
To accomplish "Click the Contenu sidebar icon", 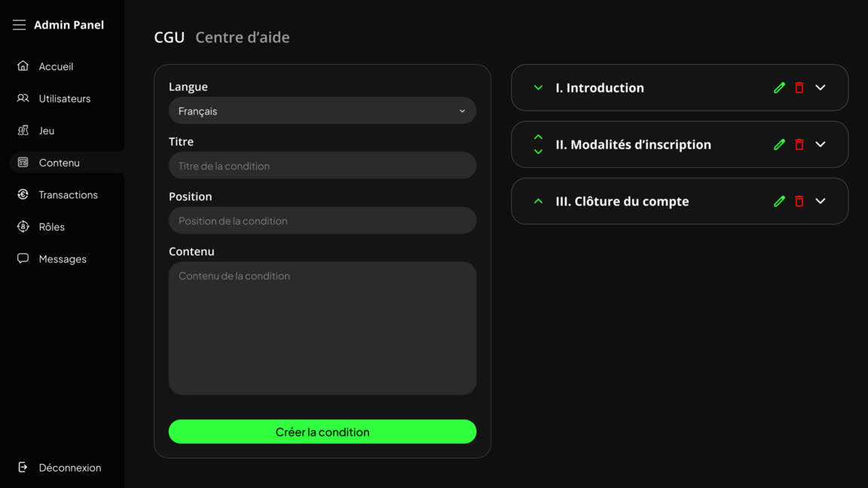I will (x=23, y=162).
